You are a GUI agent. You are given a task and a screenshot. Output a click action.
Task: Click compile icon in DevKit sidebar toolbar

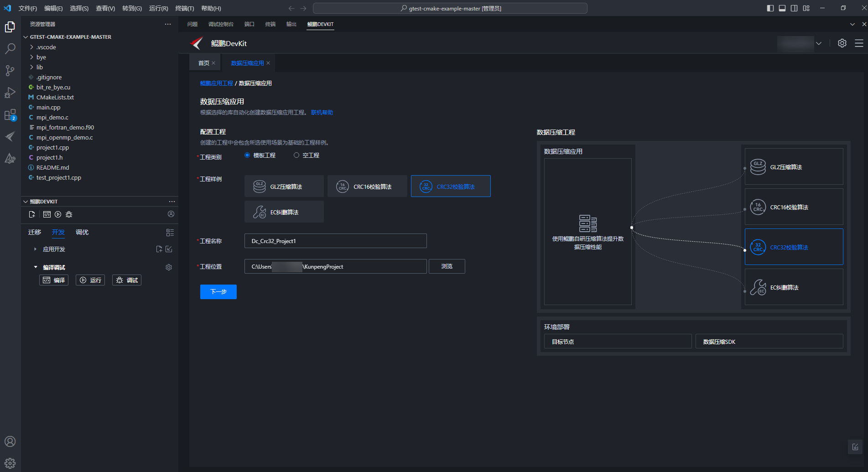[47, 214]
